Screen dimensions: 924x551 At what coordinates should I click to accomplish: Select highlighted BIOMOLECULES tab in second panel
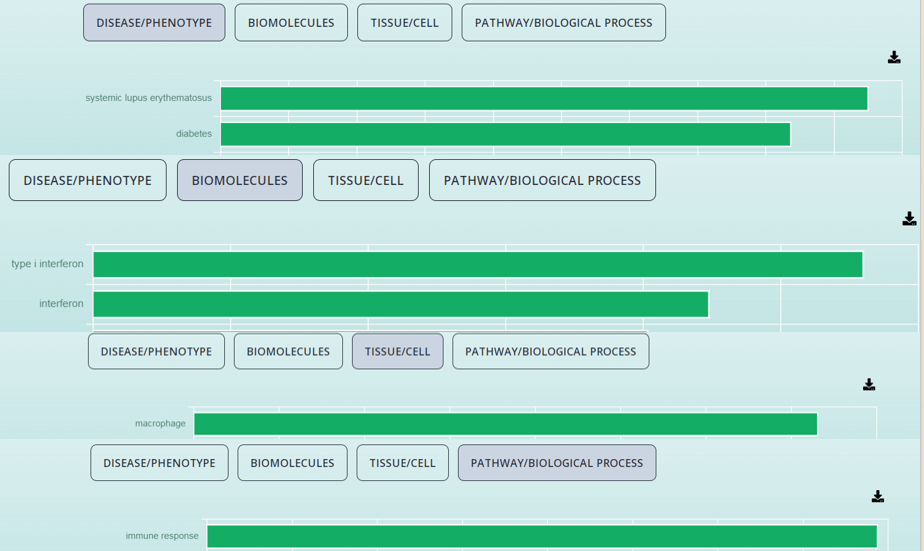(x=240, y=180)
